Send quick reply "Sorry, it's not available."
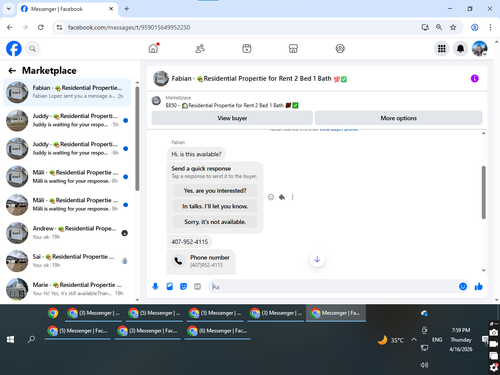The image size is (500, 375). (x=215, y=222)
